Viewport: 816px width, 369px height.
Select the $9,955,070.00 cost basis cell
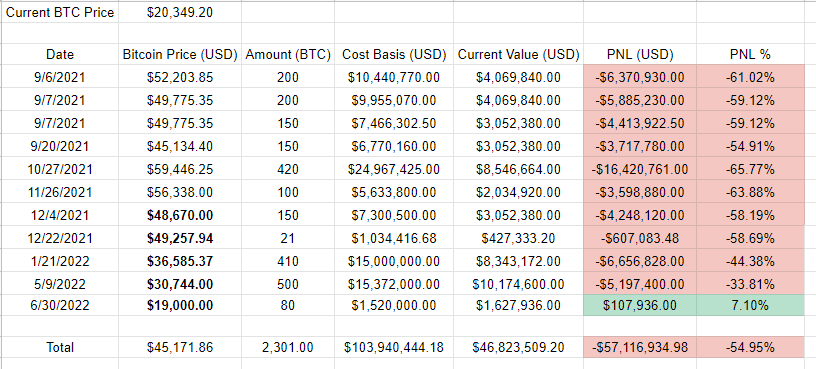(x=394, y=100)
